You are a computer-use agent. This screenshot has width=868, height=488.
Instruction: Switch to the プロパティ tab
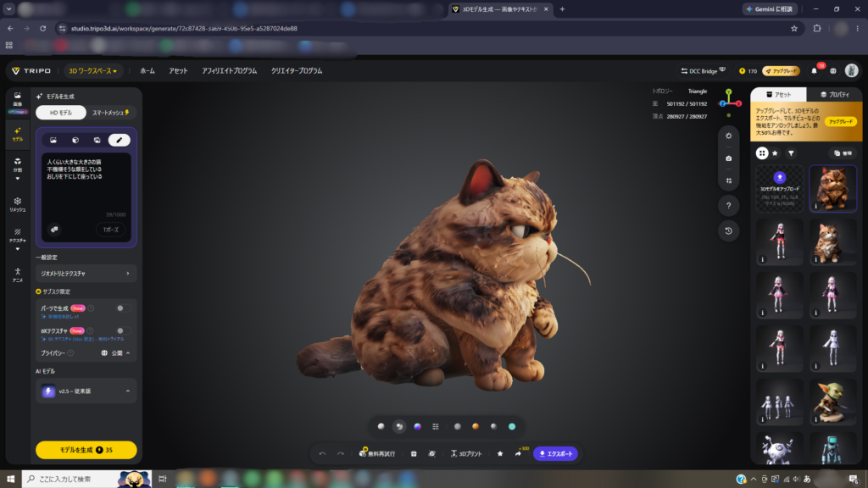(835, 95)
